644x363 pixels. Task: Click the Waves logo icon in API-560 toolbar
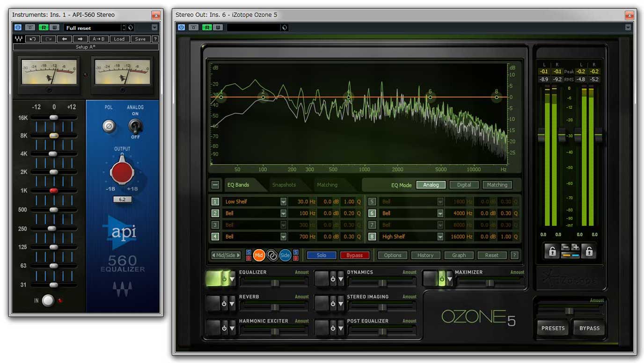[19, 39]
